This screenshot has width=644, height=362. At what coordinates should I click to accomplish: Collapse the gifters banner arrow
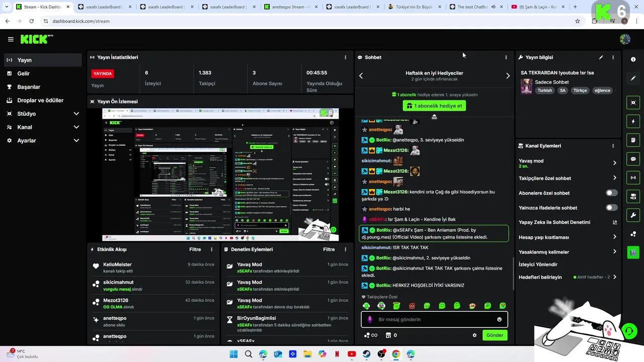click(x=434, y=117)
